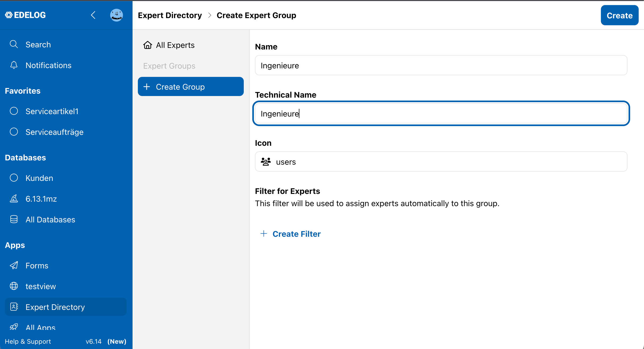Screen dimensions: 644x349
Task: Click the Forms paper plane icon
Action: click(14, 265)
